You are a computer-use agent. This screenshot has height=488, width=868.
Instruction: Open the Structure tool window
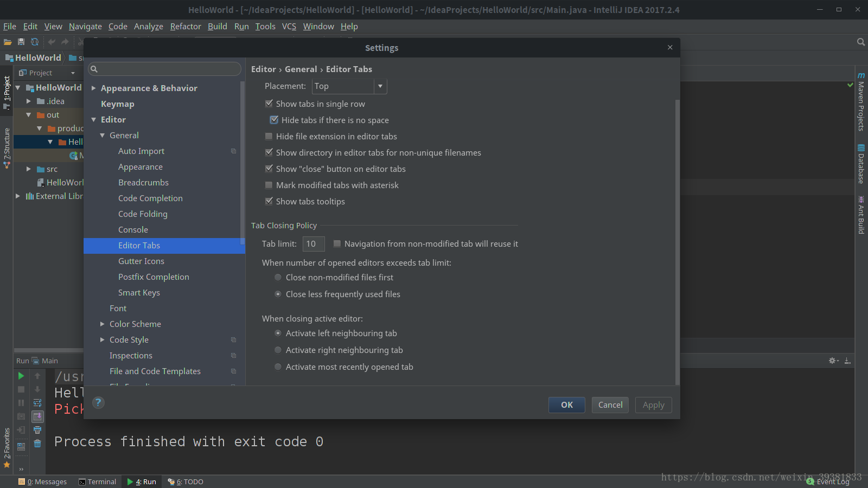(7, 148)
